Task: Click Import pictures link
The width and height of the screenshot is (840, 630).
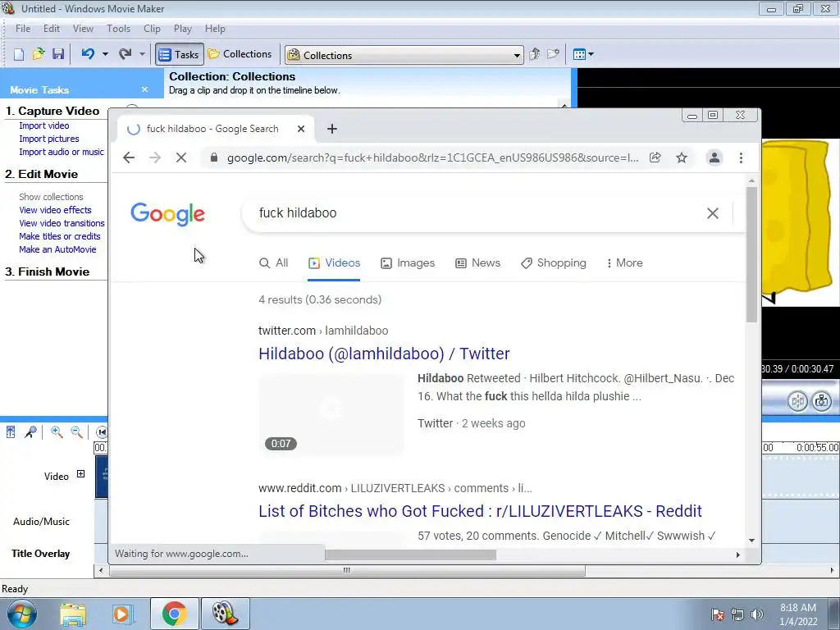Action: click(x=48, y=139)
